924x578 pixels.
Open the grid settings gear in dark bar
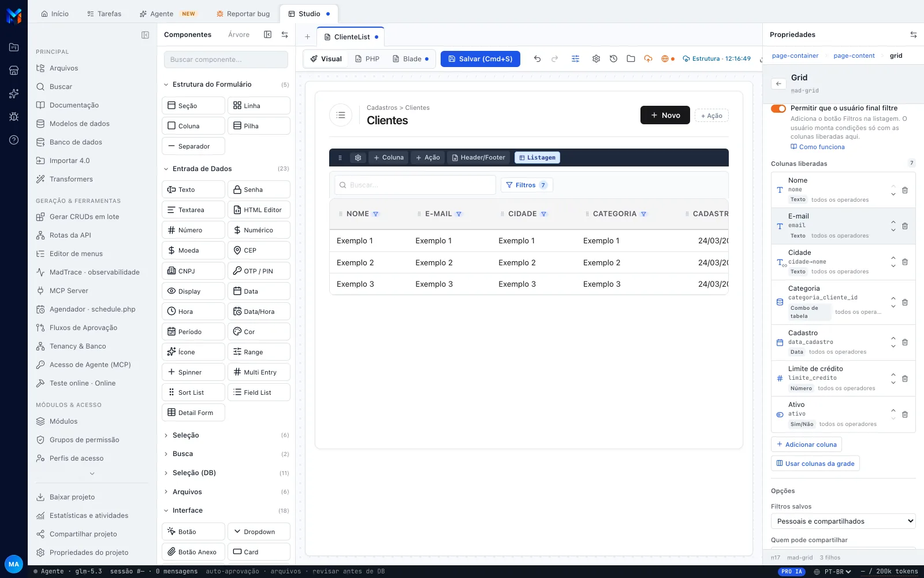[x=358, y=158]
